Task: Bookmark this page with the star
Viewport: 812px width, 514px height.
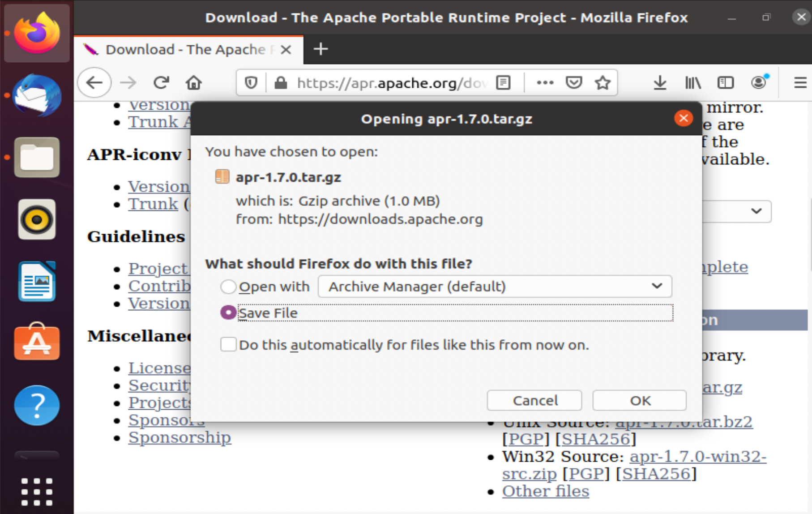Action: click(x=603, y=83)
